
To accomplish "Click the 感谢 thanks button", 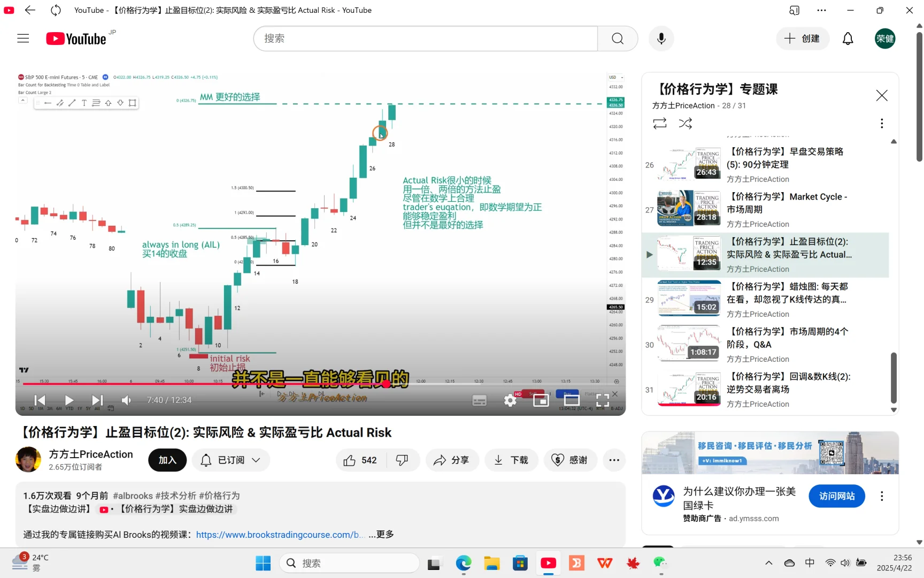I will [x=571, y=460].
